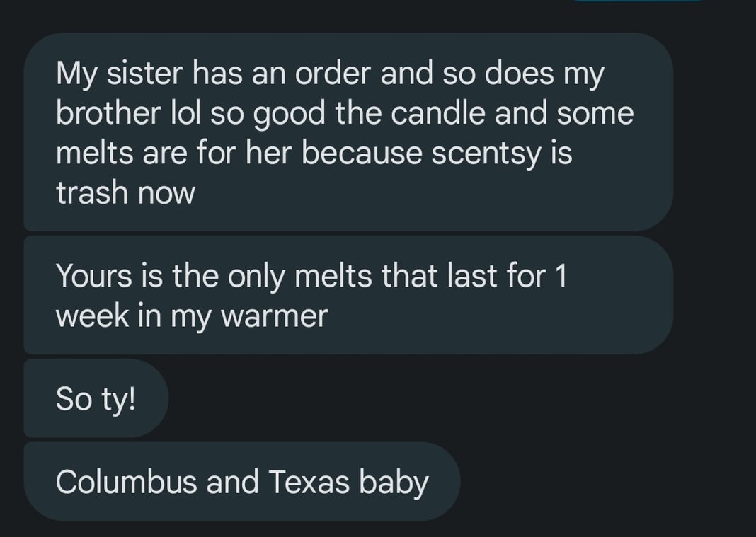Click the word "candle" in the first message

tap(437, 112)
